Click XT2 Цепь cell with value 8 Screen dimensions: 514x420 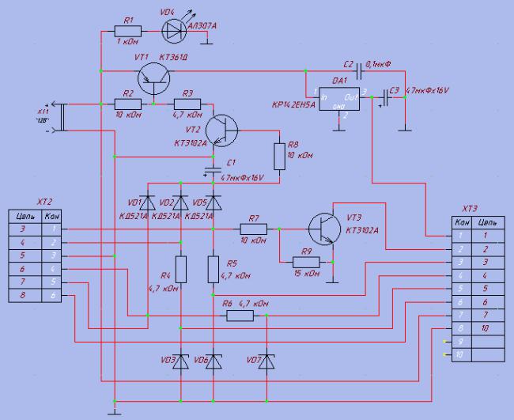tap(25, 295)
